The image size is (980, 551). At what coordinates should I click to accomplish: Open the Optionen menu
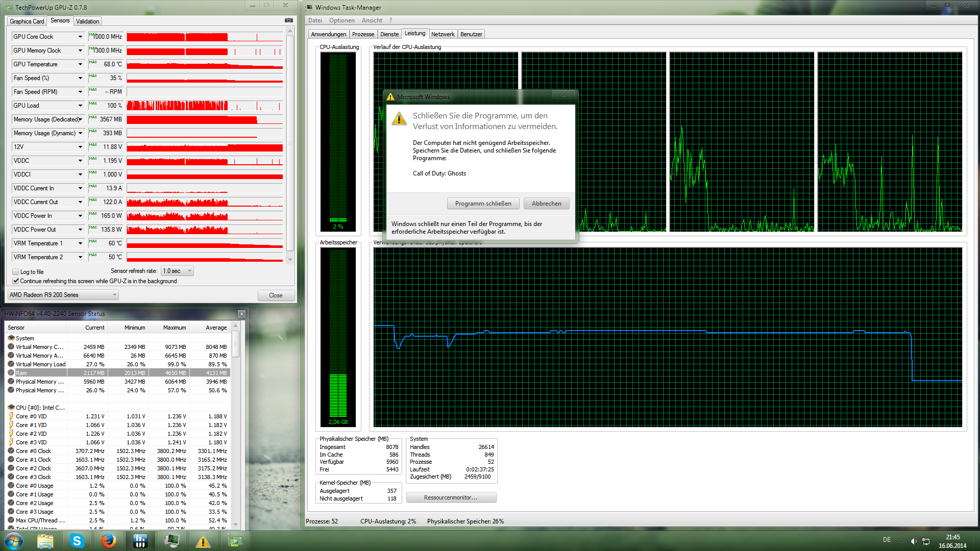pyautogui.click(x=342, y=20)
